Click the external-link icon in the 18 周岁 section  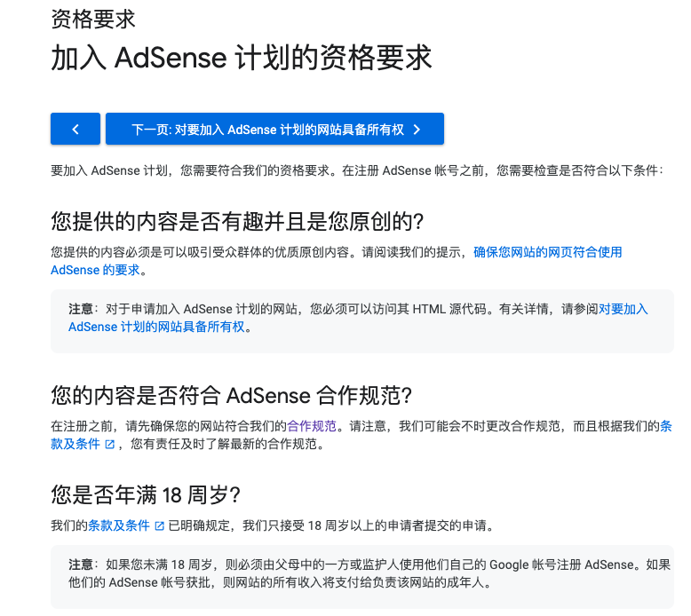160,525
